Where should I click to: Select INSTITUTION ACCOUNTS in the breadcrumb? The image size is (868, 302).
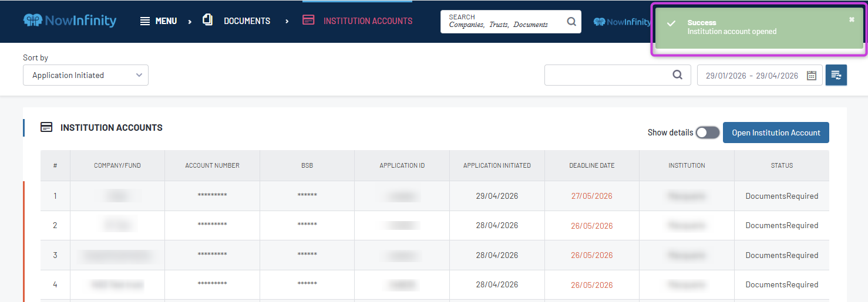click(x=368, y=21)
